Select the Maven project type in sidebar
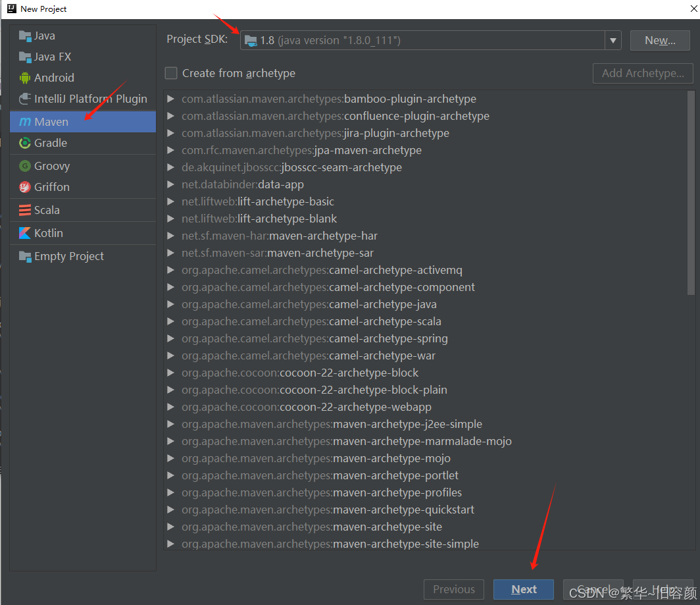 (51, 121)
